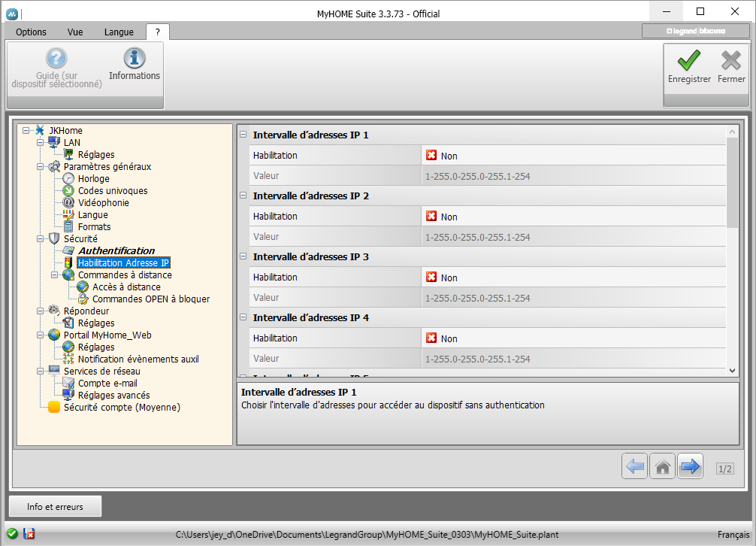Open the Vue menu
Screen dimensions: 756x546
[75, 32]
